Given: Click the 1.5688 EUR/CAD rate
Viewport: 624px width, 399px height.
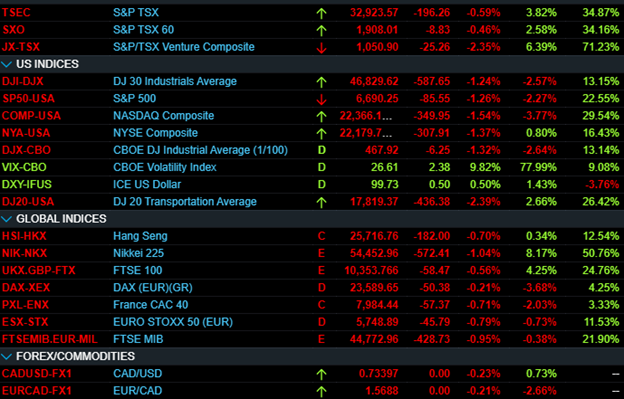Looking at the screenshot, I should (382, 391).
